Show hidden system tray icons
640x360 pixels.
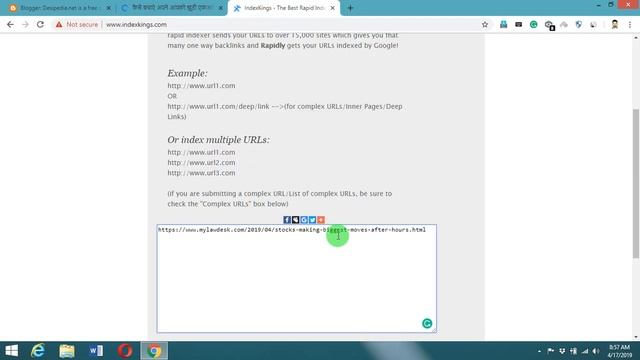point(539,351)
